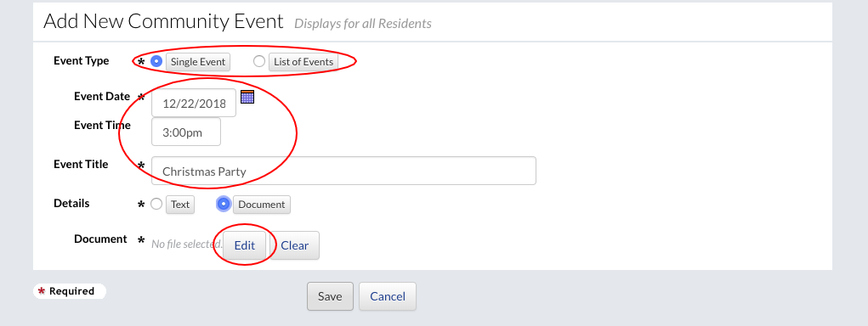Click into the Christmas Party title field

pyautogui.click(x=343, y=171)
